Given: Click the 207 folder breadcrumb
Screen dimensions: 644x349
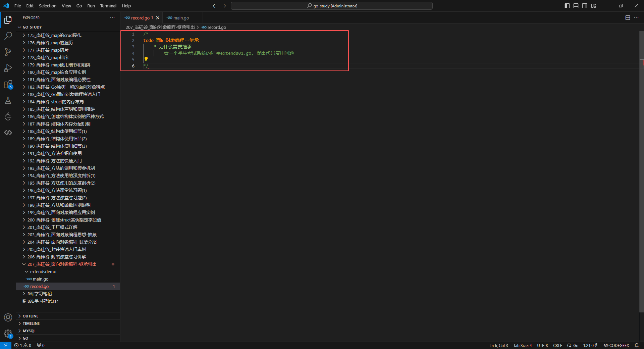Looking at the screenshot, I should click(x=160, y=27).
